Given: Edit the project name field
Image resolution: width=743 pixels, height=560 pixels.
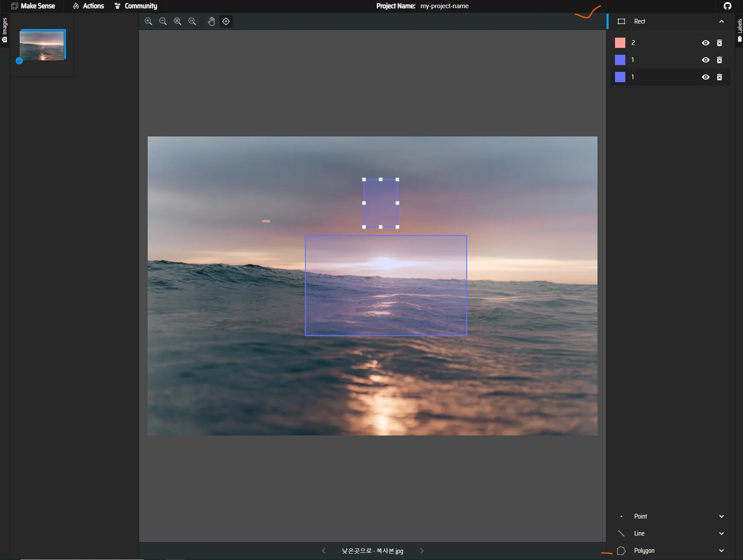Looking at the screenshot, I should point(444,6).
